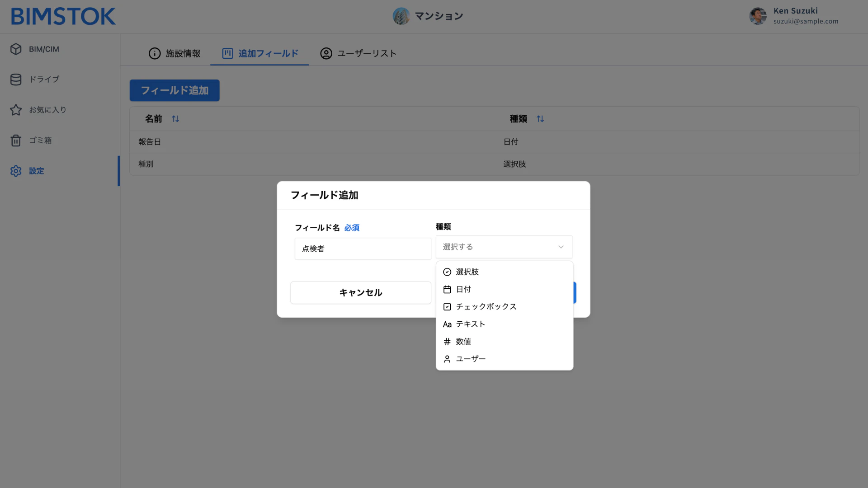Choose 数値 from the type dropdown list

pos(505,342)
